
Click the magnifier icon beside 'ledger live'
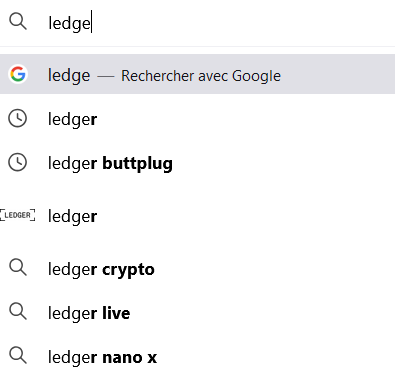point(18,311)
